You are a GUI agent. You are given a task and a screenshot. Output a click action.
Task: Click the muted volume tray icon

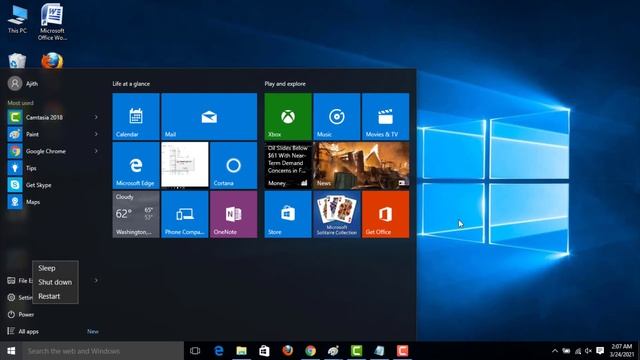(x=588, y=351)
